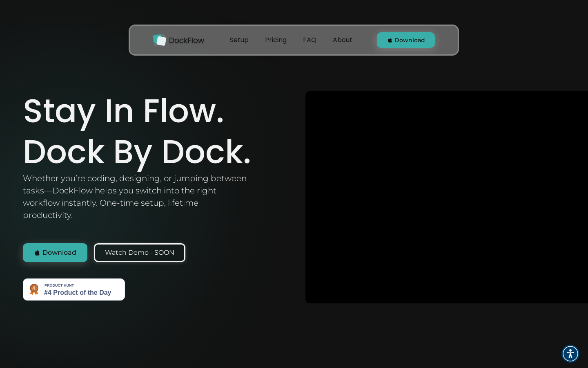588x368 pixels.
Task: Open the About nav link
Action: [x=342, y=40]
